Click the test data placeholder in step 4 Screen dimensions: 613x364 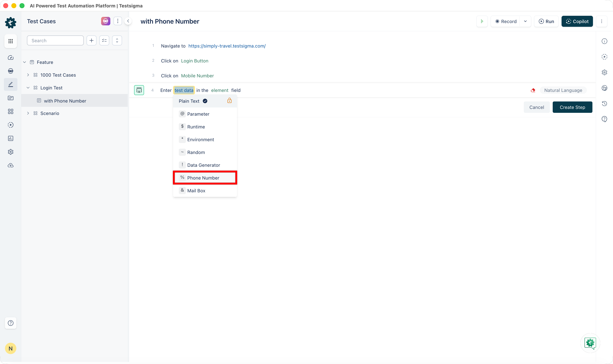(x=184, y=90)
